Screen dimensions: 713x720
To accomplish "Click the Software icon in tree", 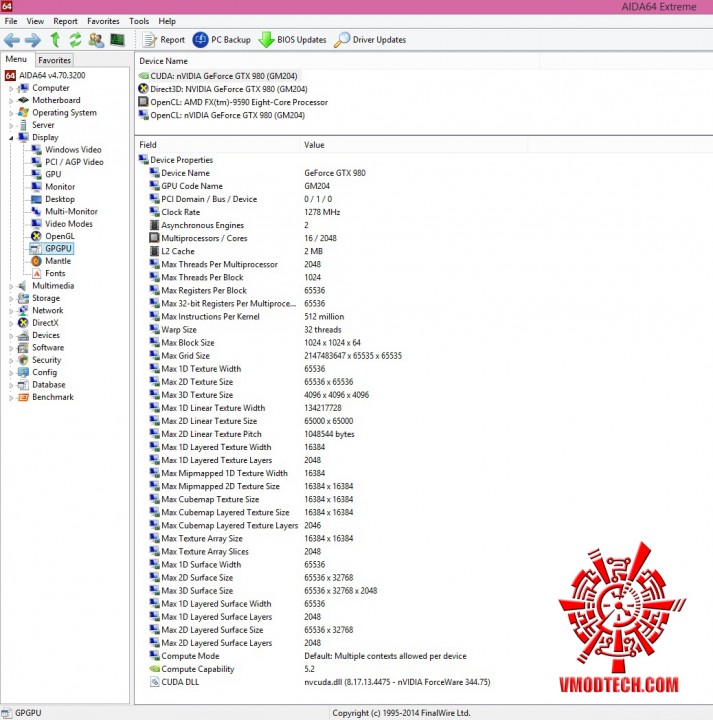I will coord(23,348).
